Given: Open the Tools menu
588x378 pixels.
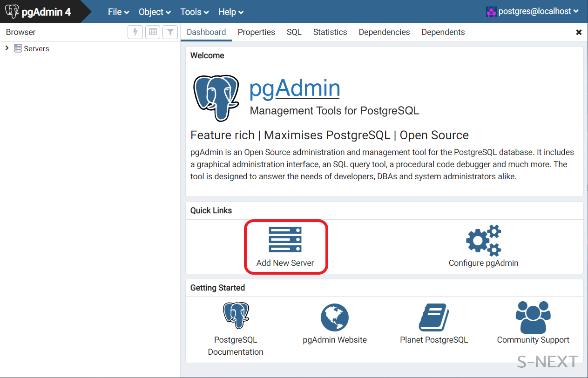Looking at the screenshot, I should click(x=194, y=12).
